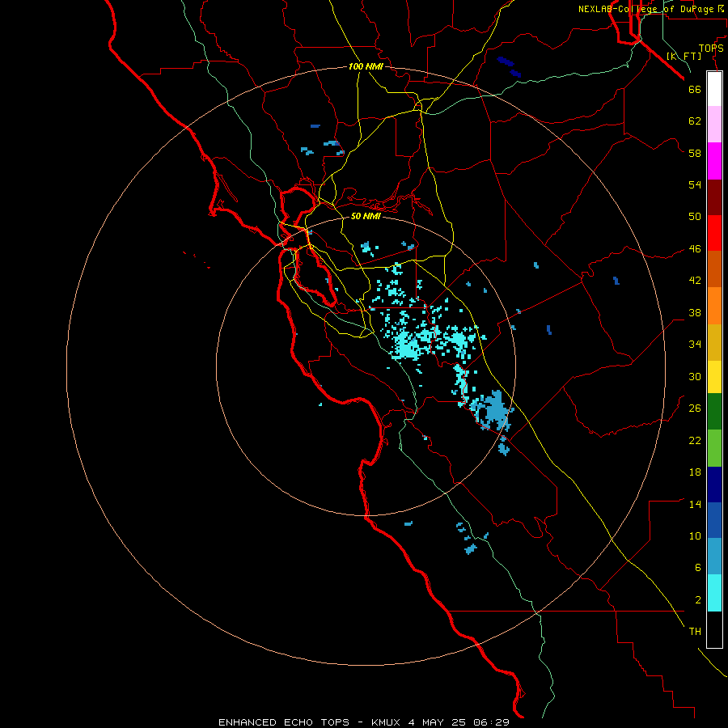Image resolution: width=728 pixels, height=728 pixels.
Task: Click the "06:29" timestamp
Action: click(491, 722)
